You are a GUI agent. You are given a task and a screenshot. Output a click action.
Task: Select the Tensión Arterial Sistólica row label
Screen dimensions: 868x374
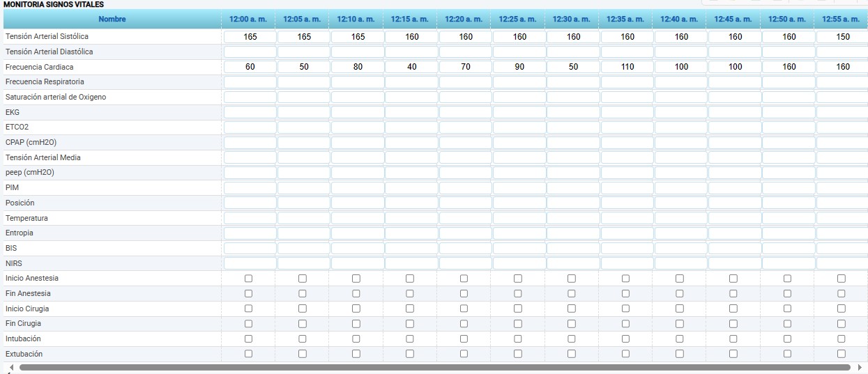click(47, 36)
